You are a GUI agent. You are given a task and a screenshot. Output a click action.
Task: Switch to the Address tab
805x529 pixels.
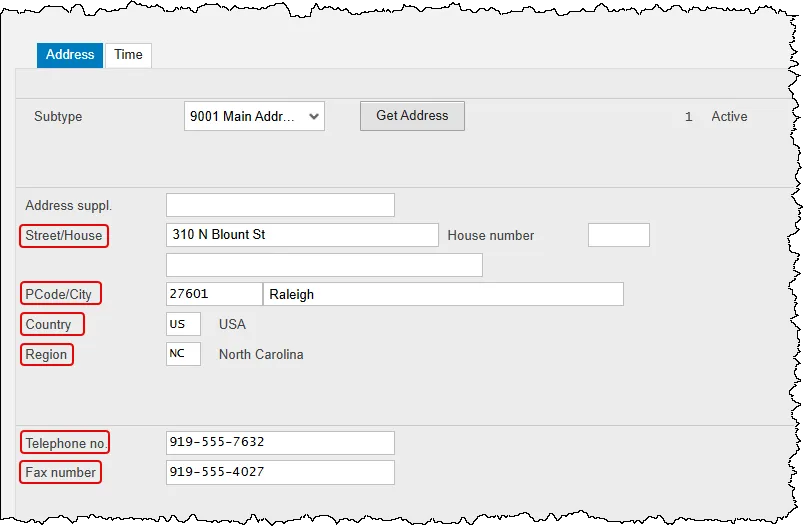click(70, 55)
